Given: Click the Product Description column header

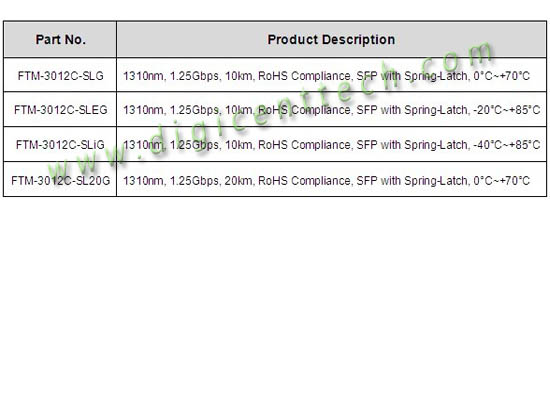Looking at the screenshot, I should [331, 39].
